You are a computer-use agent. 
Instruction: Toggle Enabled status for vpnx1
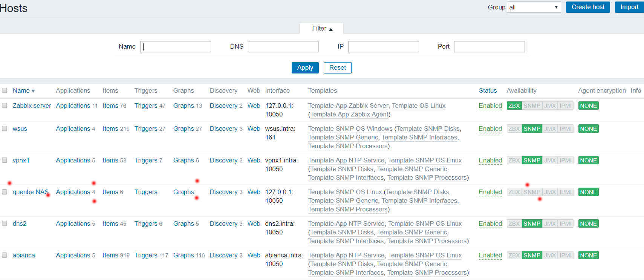click(490, 160)
